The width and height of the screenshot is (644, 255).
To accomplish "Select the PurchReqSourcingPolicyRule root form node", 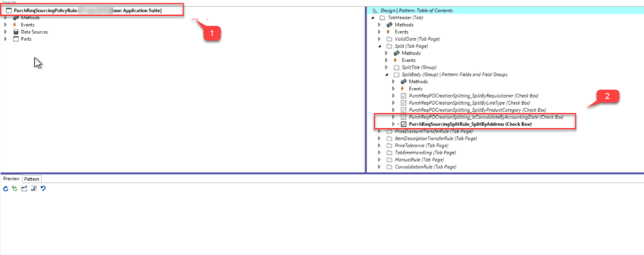I will click(x=85, y=10).
